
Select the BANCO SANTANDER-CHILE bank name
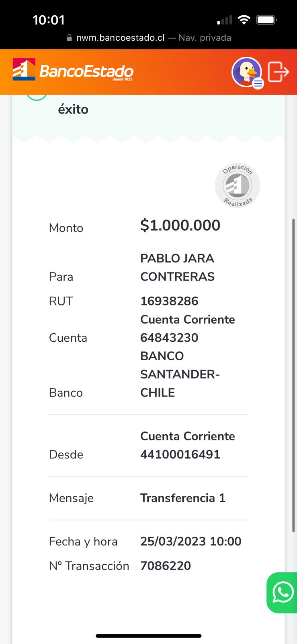click(180, 374)
